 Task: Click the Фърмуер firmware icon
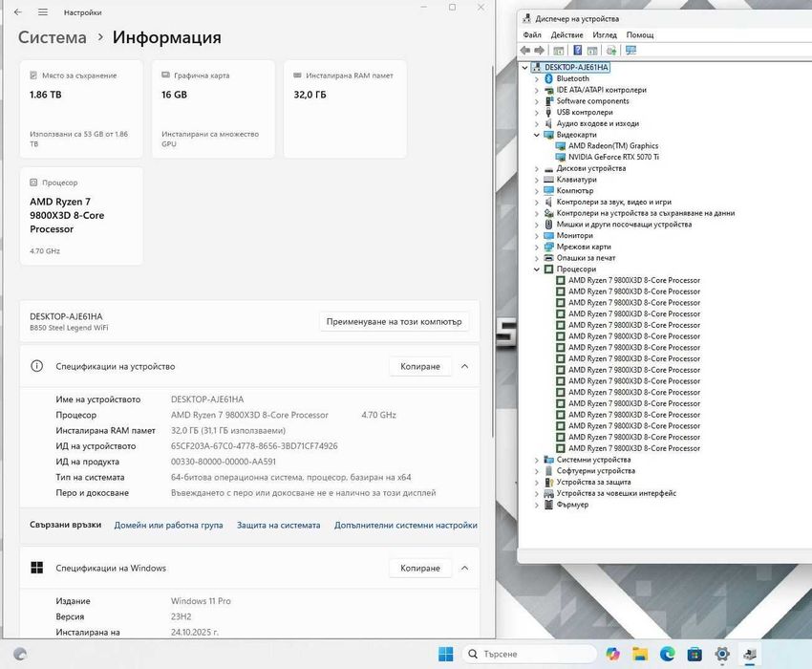click(x=549, y=505)
